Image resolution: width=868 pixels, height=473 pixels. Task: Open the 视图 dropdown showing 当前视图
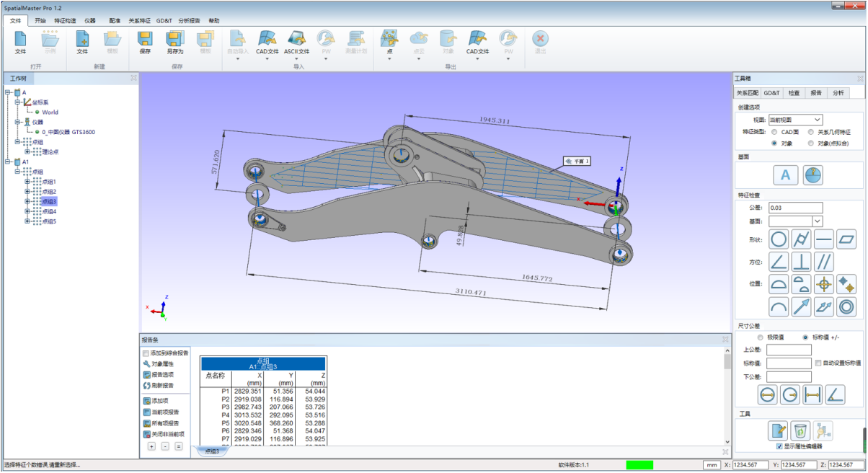(795, 120)
